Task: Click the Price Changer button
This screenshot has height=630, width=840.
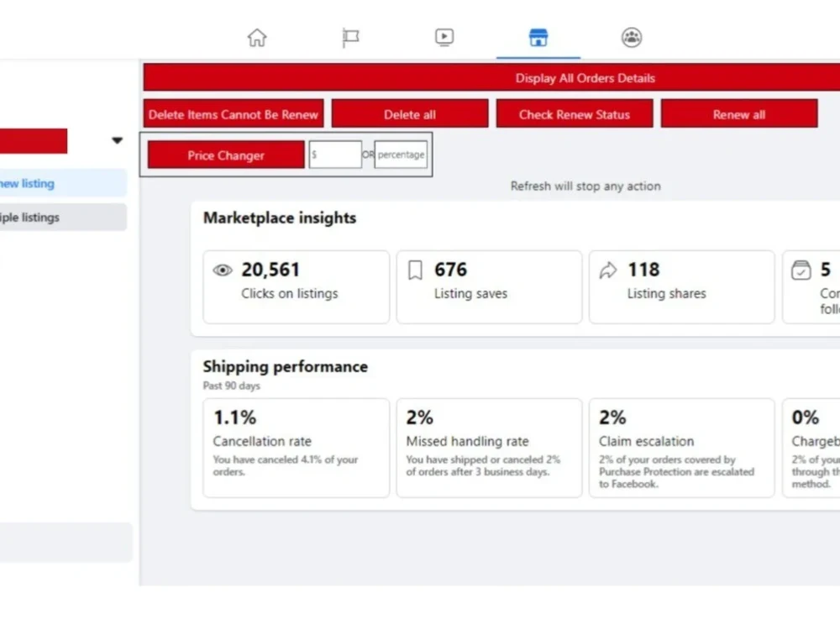Action: (226, 155)
